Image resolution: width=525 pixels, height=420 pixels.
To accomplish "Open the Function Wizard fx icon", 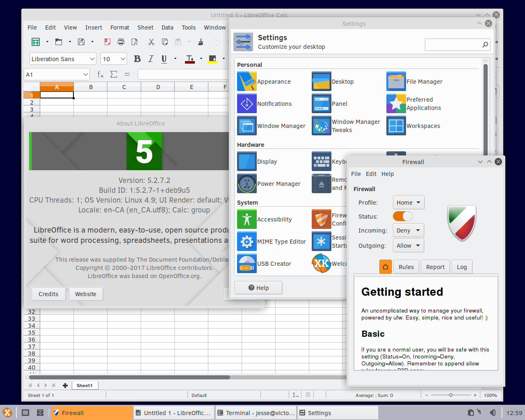I will (x=100, y=74).
